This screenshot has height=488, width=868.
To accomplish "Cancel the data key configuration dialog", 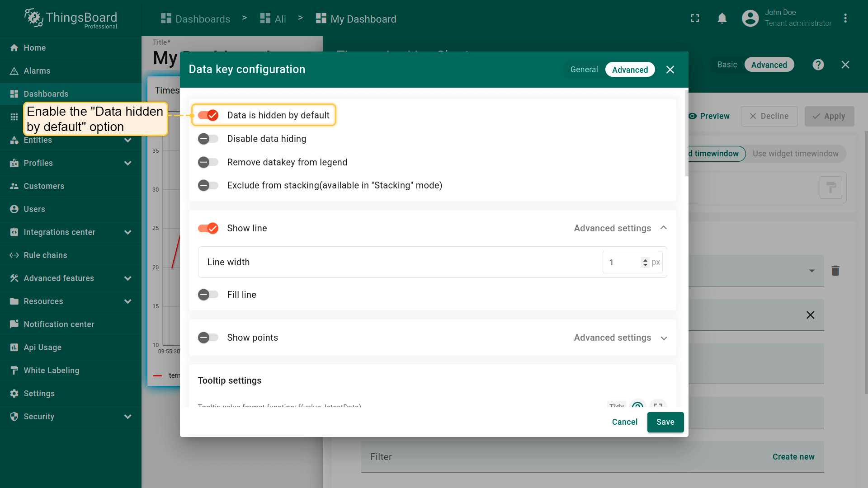I will click(x=624, y=422).
